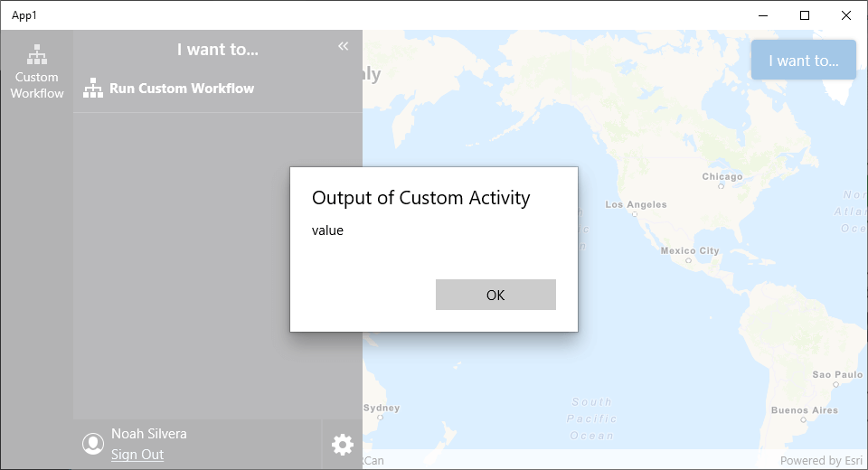This screenshot has width=868, height=470.
Task: Open settings with the gear icon
Action: [x=342, y=445]
